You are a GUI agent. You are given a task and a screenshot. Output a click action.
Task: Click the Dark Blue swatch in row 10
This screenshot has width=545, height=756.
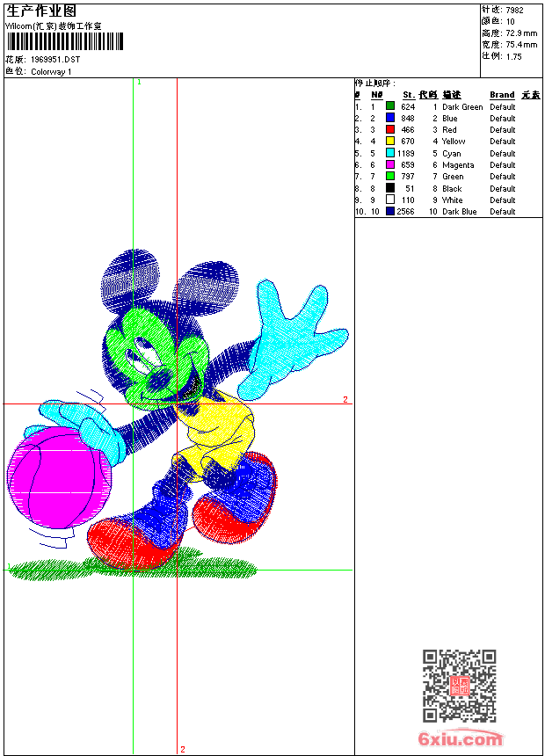(390, 211)
